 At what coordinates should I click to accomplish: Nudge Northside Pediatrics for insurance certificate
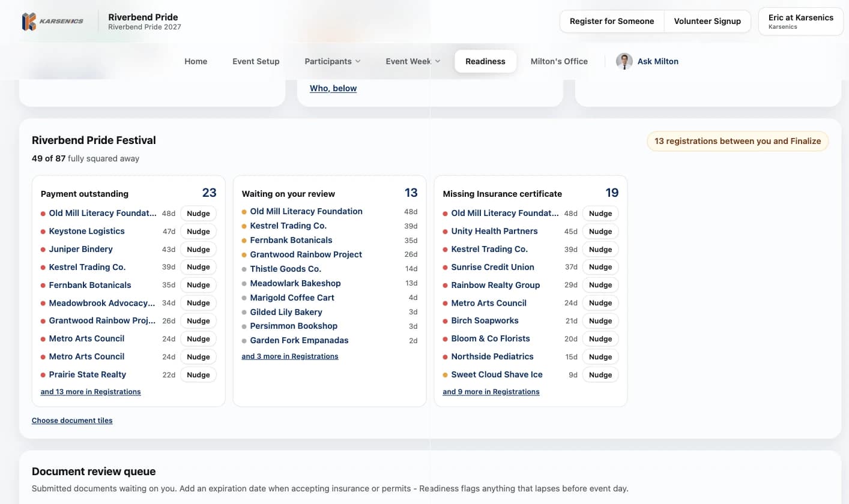(x=600, y=357)
